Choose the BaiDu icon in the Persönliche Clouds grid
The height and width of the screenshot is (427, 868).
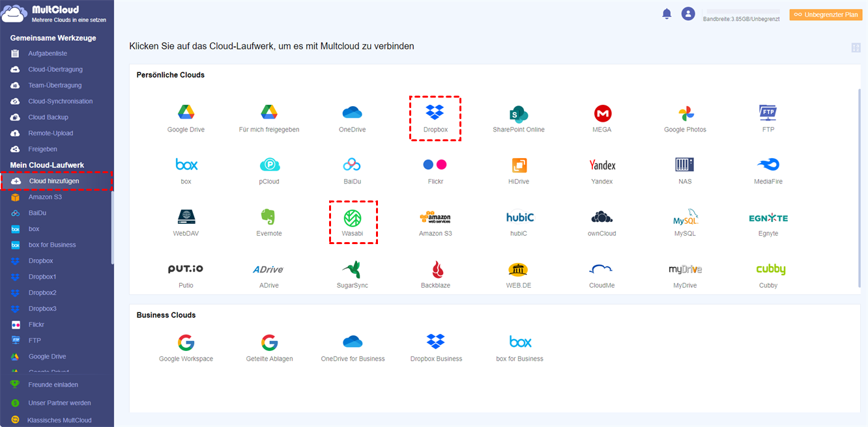point(352,165)
